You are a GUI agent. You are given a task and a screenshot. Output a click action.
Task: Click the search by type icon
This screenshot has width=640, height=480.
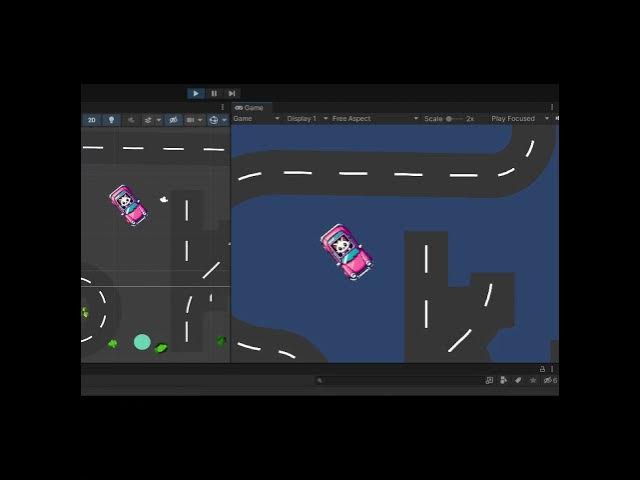(503, 380)
